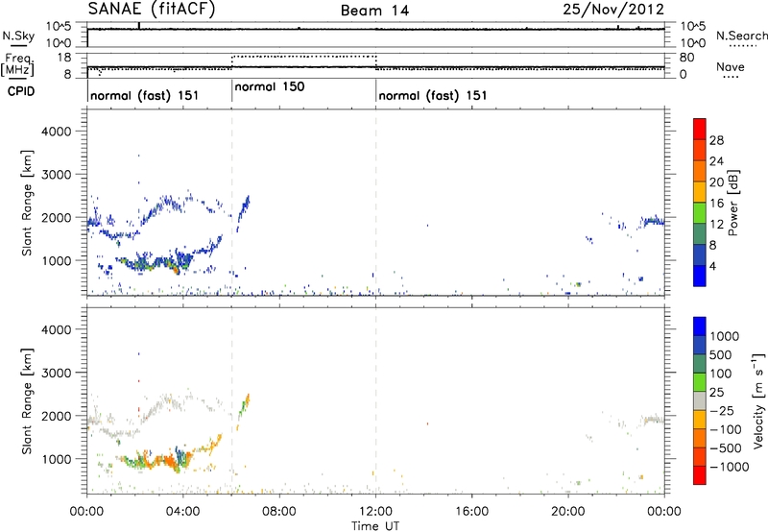Viewport: 768px width, 532px height.
Task: Click the '80' tick on the Nave axis
Action: click(x=686, y=58)
